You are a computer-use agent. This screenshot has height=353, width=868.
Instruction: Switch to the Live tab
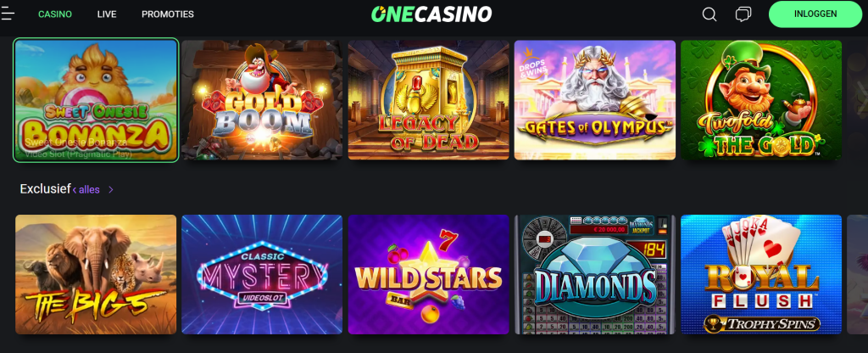click(107, 14)
